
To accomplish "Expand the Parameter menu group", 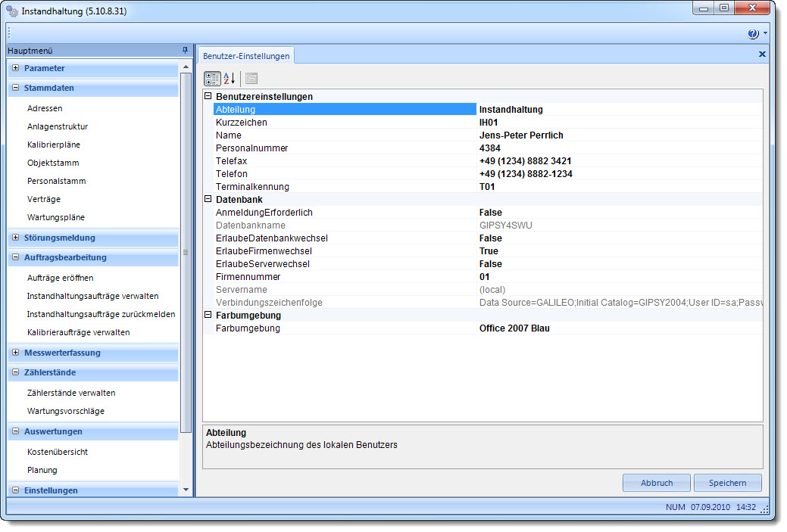I will pyautogui.click(x=16, y=68).
